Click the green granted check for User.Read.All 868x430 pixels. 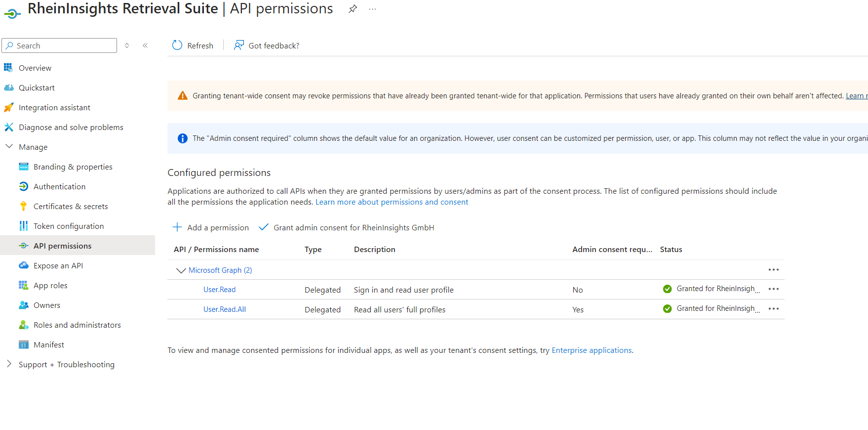coord(667,309)
